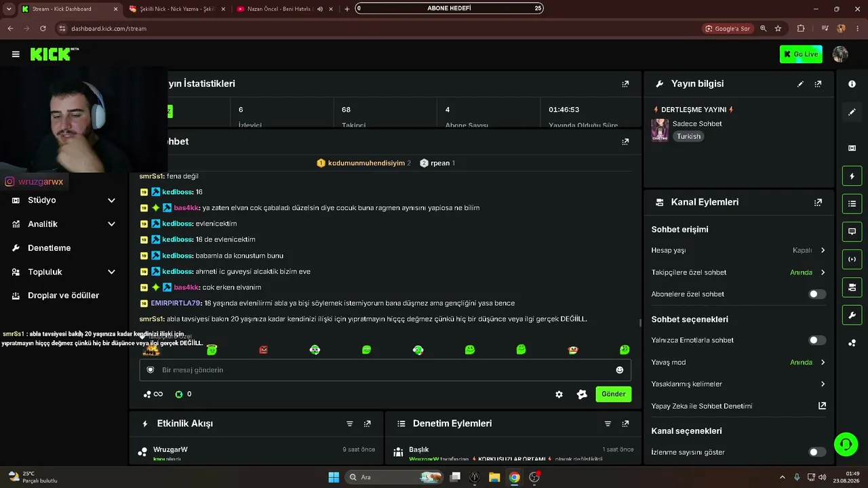
Task: Click the Go Live button
Action: point(801,54)
